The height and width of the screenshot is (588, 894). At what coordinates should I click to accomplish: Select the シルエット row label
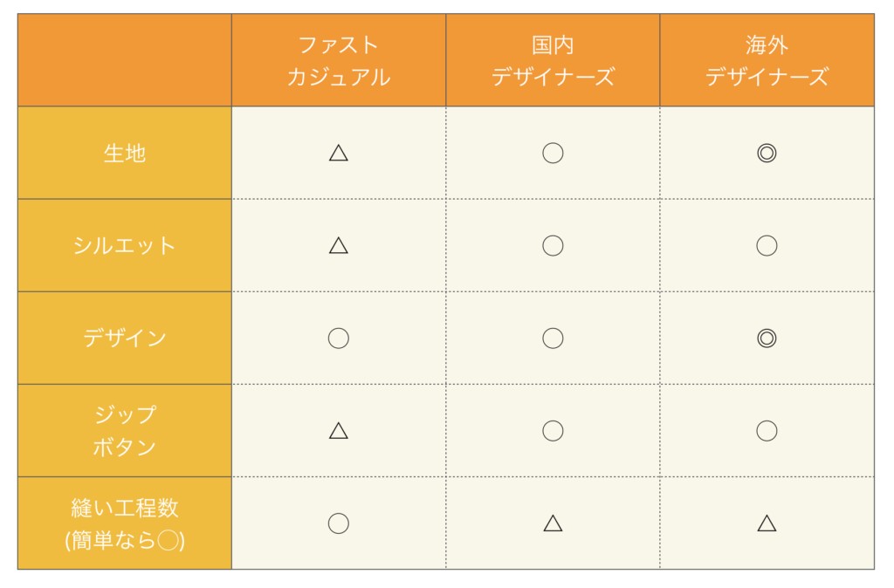click(x=125, y=245)
